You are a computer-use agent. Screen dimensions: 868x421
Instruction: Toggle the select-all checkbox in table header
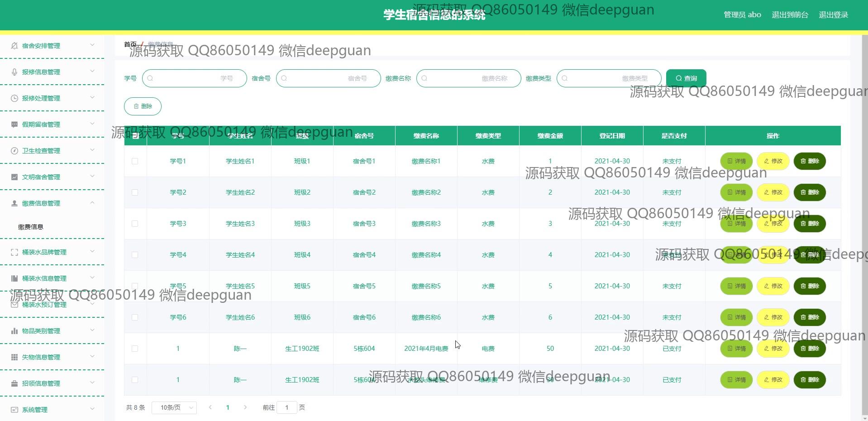pos(135,136)
